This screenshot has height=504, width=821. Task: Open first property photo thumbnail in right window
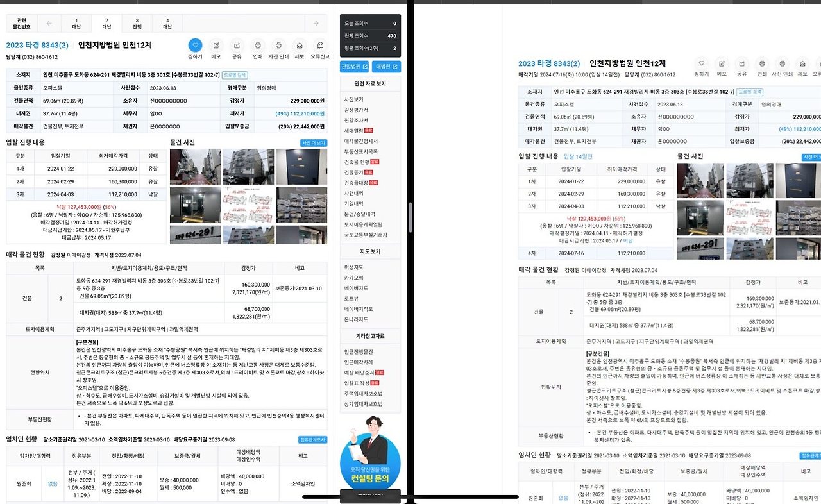point(700,180)
